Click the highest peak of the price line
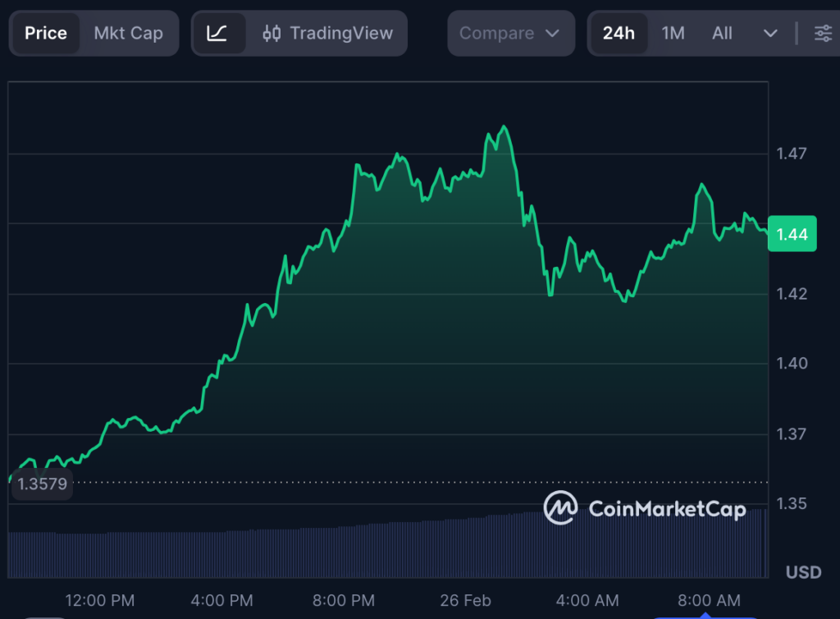Screen dimensions: 840x619 tap(504, 127)
